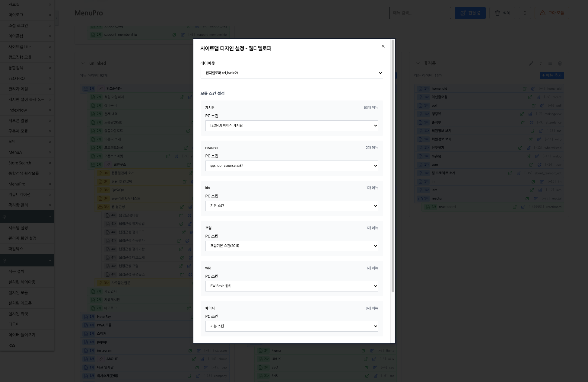
Task: Click the open-link icon on reactboard row
Action: [514, 207]
